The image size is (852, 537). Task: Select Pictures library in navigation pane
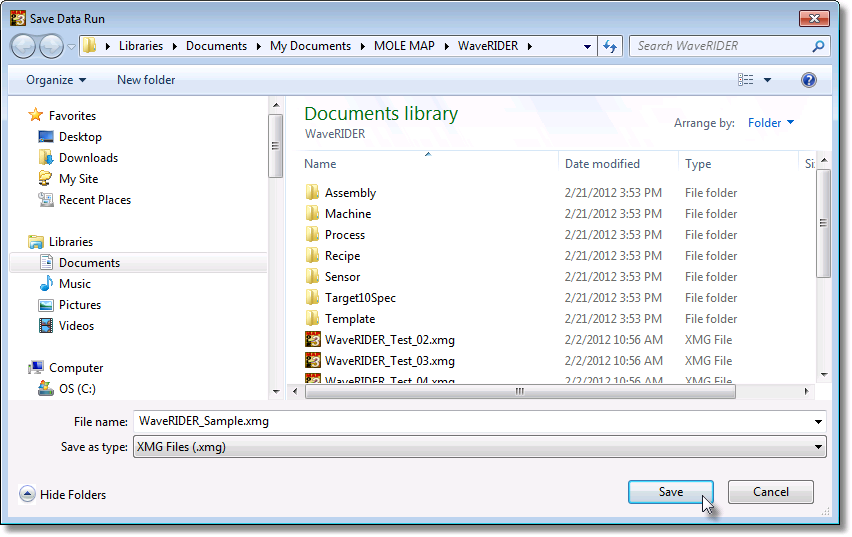click(79, 305)
